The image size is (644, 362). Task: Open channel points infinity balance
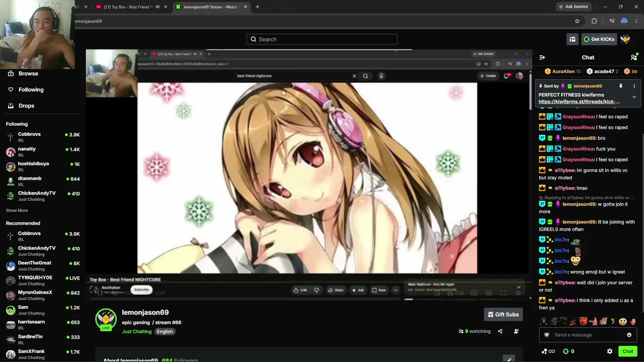tap(548, 351)
